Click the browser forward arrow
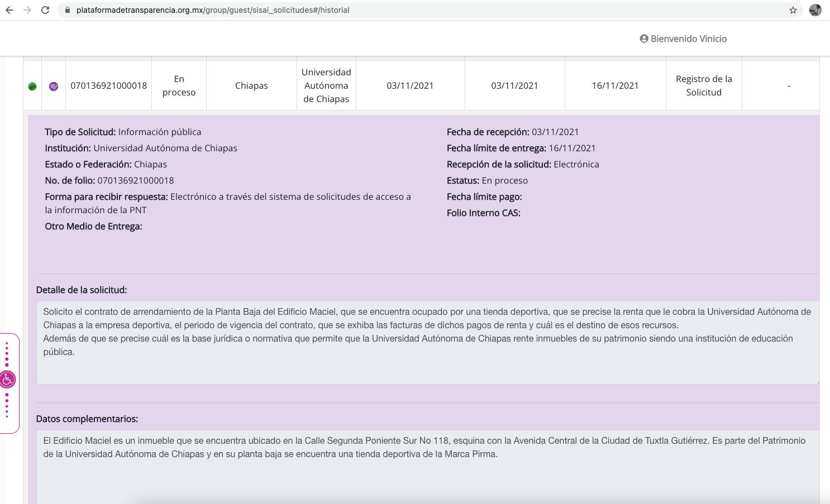Image resolution: width=830 pixels, height=504 pixels. coord(27,10)
